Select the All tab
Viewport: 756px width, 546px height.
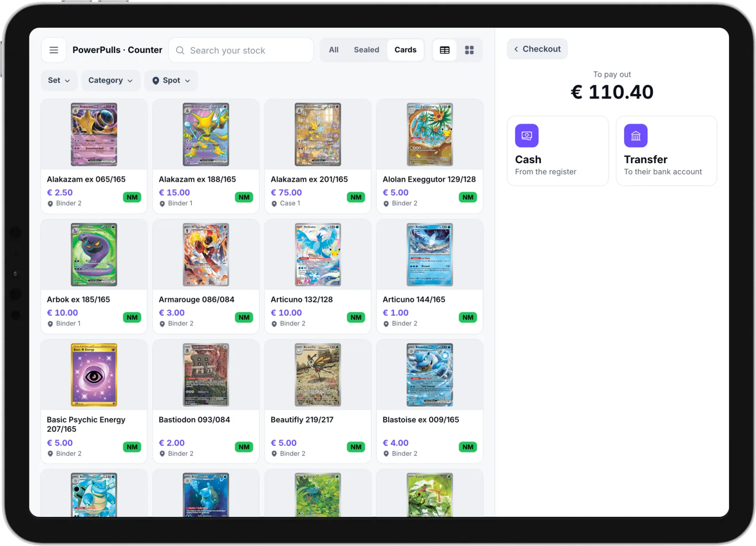point(334,50)
